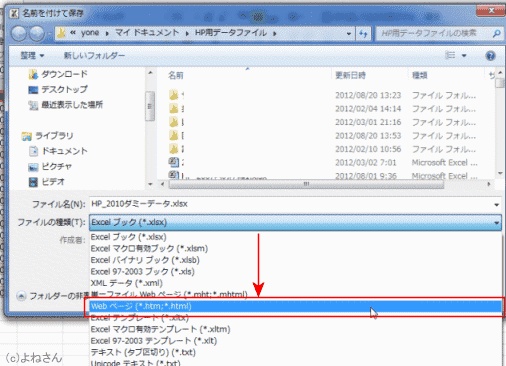Select ドキュメント library
This screenshot has width=506, height=366.
pos(58,151)
